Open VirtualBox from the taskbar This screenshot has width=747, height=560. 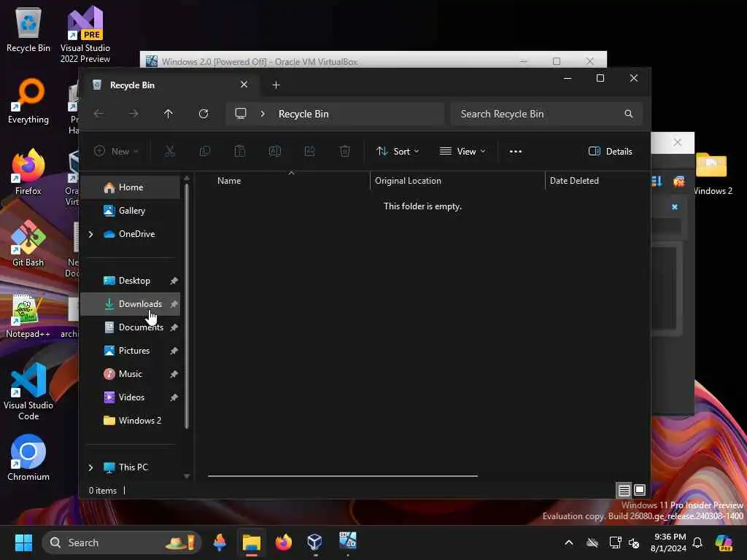[315, 542]
